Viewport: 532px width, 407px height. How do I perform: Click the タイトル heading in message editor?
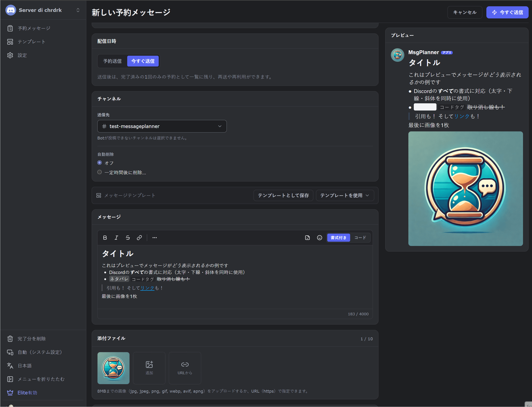[118, 254]
